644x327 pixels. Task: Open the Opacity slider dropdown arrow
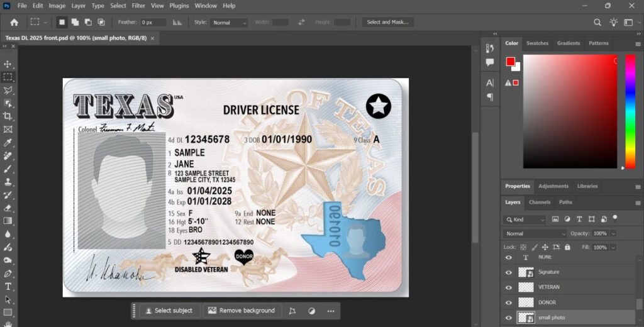613,234
